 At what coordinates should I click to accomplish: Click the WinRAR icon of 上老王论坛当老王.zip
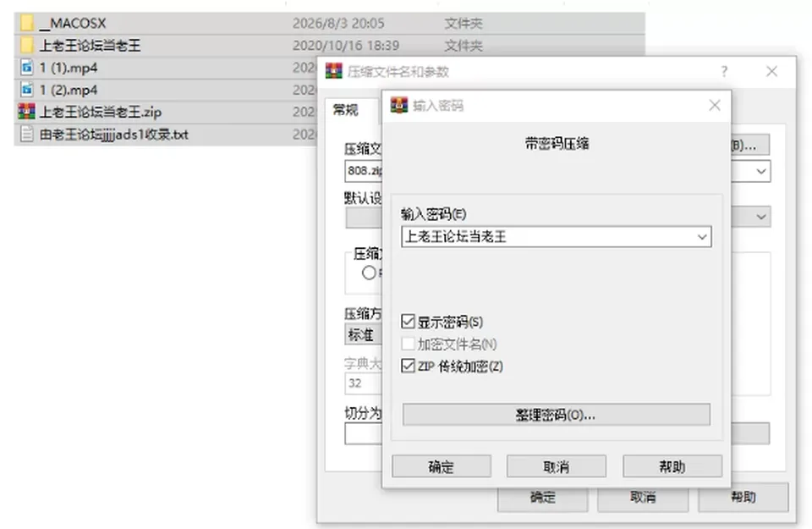coord(27,112)
